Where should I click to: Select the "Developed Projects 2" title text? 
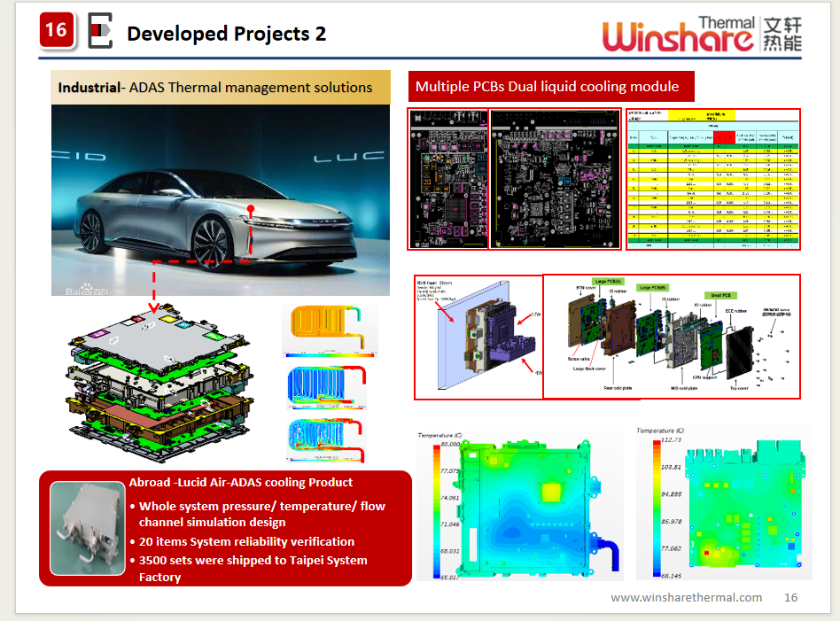(x=227, y=34)
